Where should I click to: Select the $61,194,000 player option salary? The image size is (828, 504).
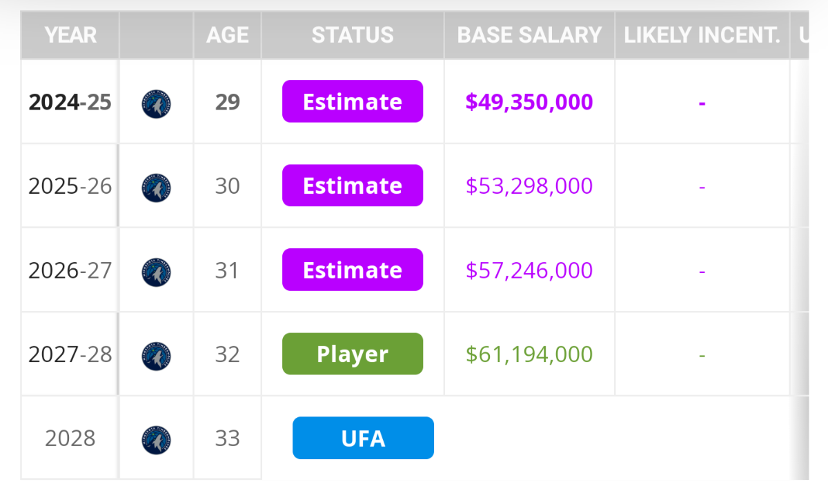coord(529,354)
